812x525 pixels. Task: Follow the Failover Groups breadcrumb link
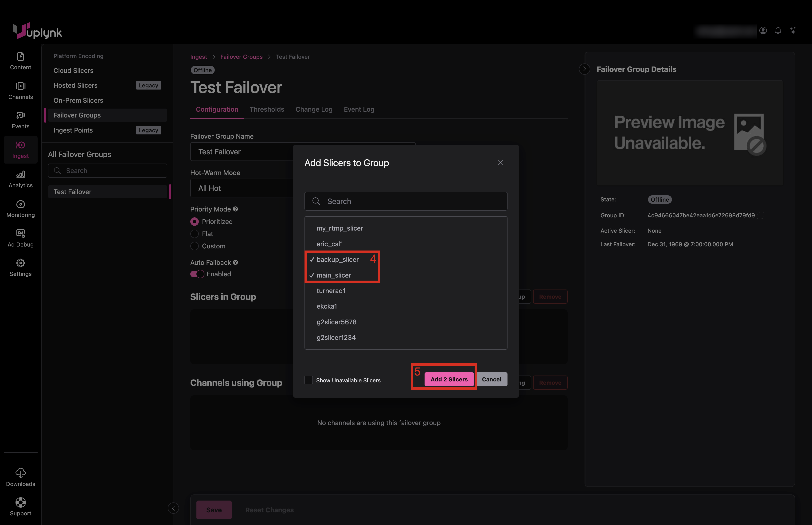(x=241, y=57)
